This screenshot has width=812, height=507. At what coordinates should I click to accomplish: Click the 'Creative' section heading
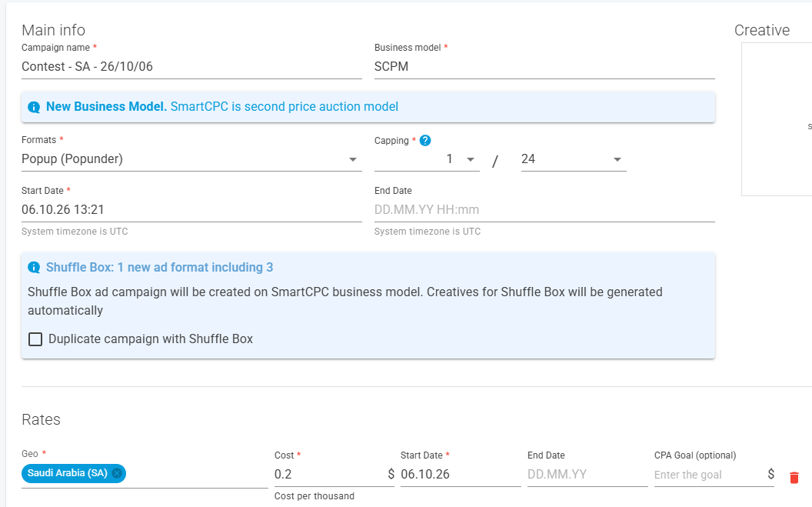pos(762,30)
